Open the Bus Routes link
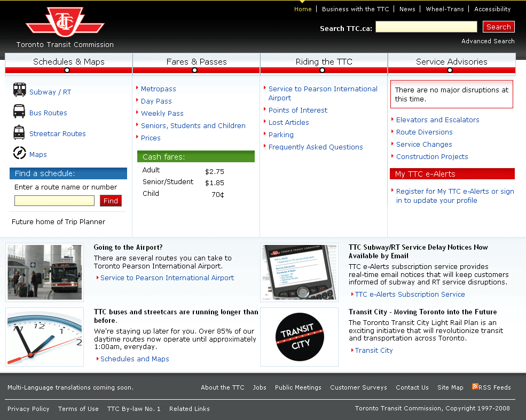Viewport: 526px width, 420px height. coord(48,113)
